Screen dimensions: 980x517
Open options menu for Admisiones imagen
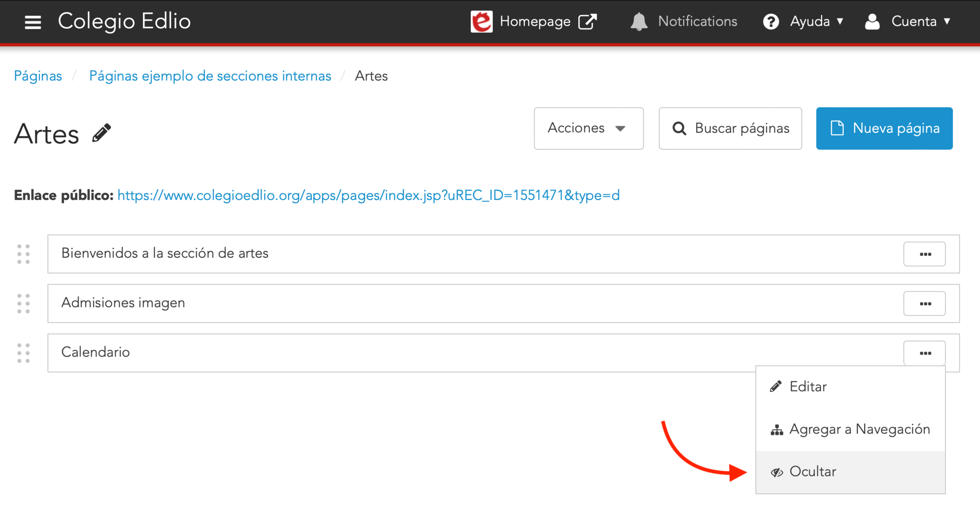click(x=924, y=304)
